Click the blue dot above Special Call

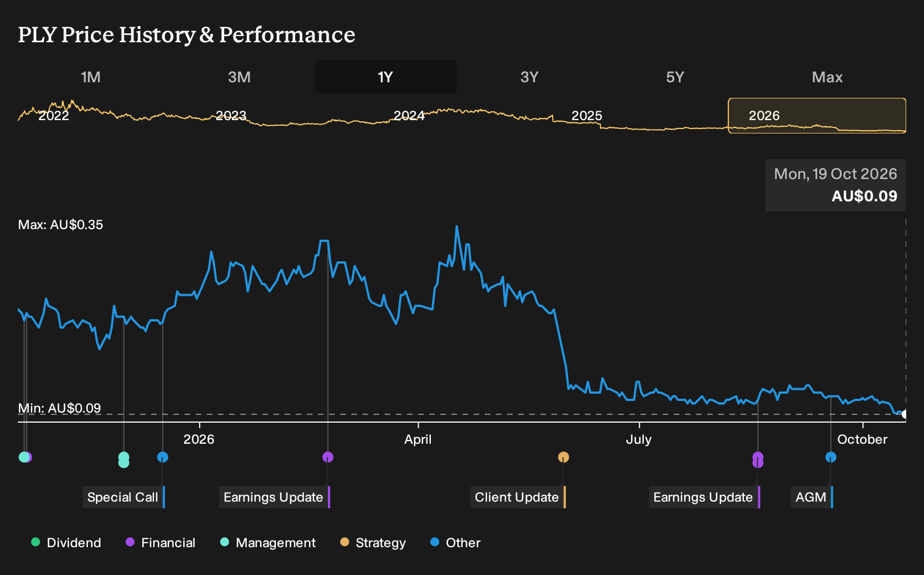(162, 457)
